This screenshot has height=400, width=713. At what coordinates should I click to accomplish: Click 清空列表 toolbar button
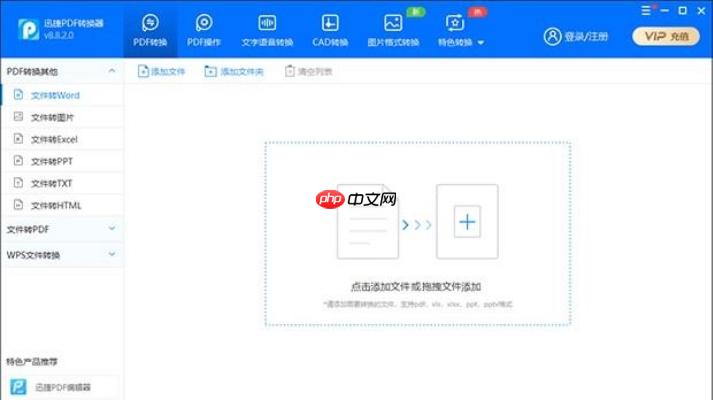[309, 71]
